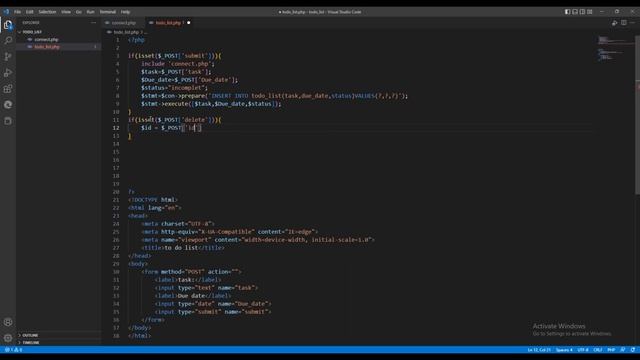Open the Help menu
This screenshot has height=360, width=640.
[x=125, y=12]
